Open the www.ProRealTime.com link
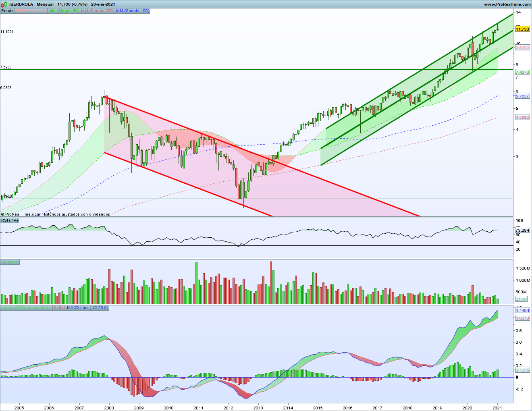 pyautogui.click(x=507, y=4)
